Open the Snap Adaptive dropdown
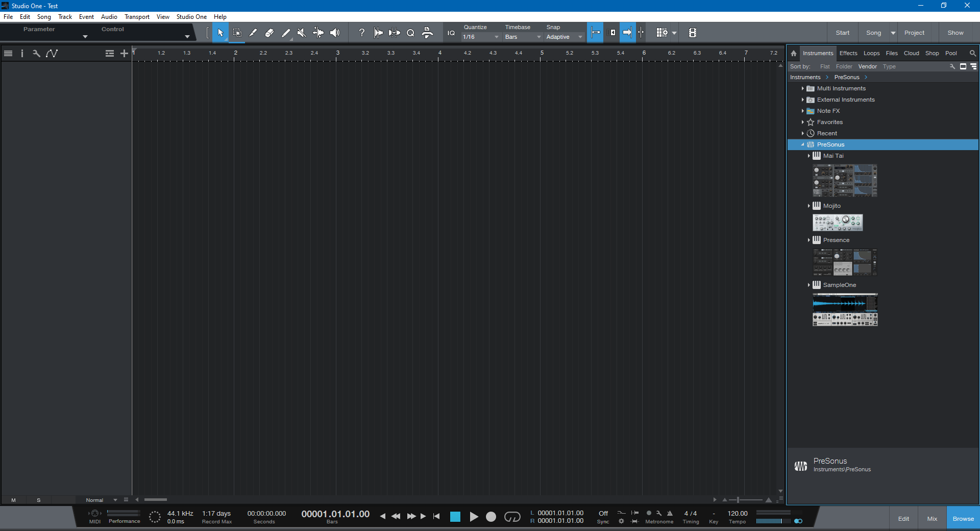 [x=564, y=37]
